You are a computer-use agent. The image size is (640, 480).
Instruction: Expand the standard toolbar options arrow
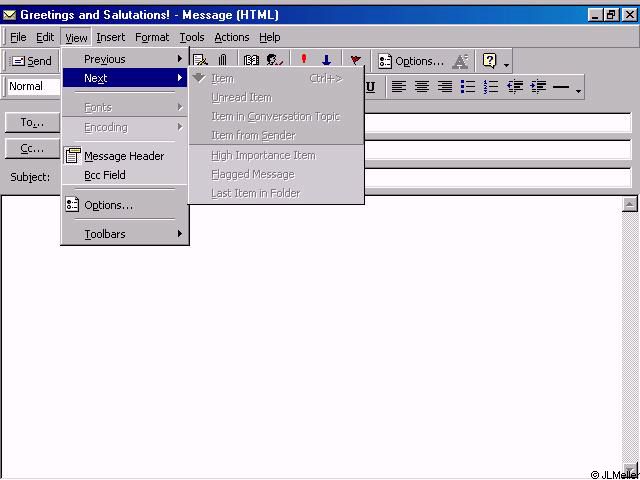[506, 65]
